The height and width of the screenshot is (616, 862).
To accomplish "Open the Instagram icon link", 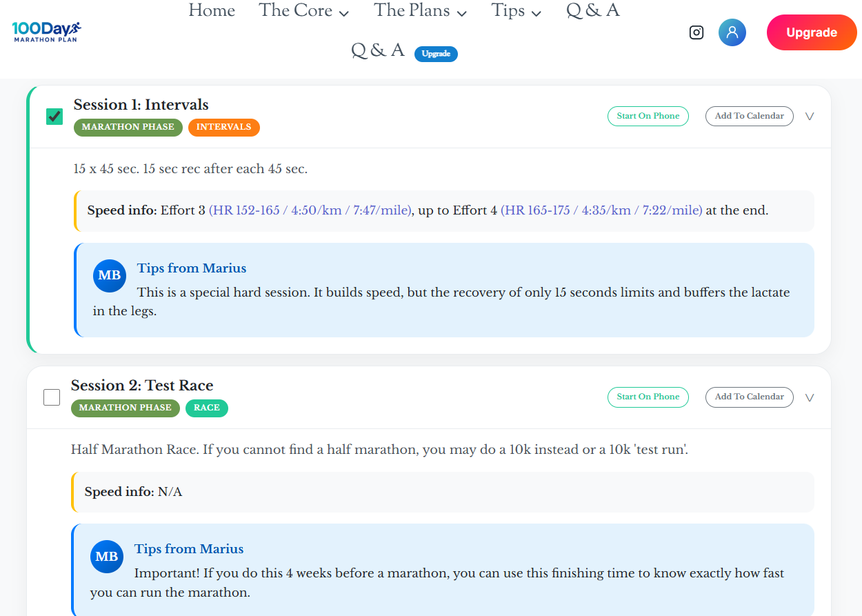I will [x=696, y=32].
